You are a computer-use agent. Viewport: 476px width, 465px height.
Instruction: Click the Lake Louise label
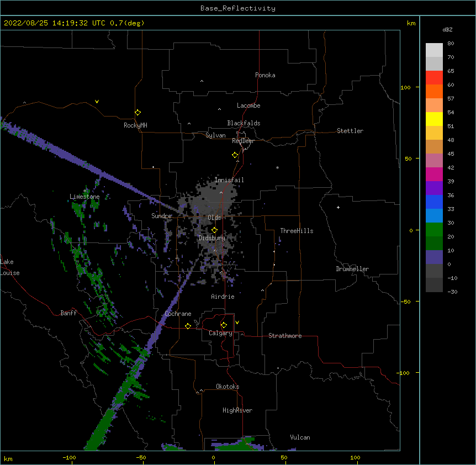[9, 267]
